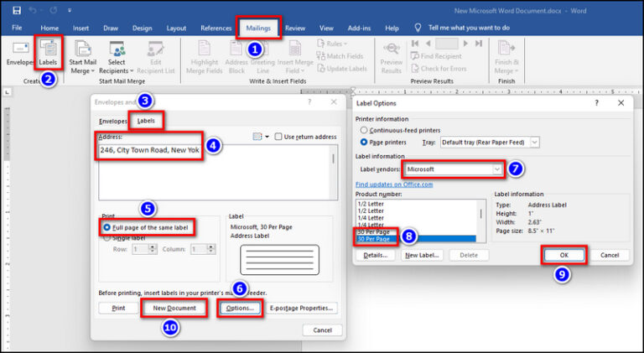Viewport: 644px width, 353px height.
Task: Click the Label Options help question mark
Action: [597, 103]
